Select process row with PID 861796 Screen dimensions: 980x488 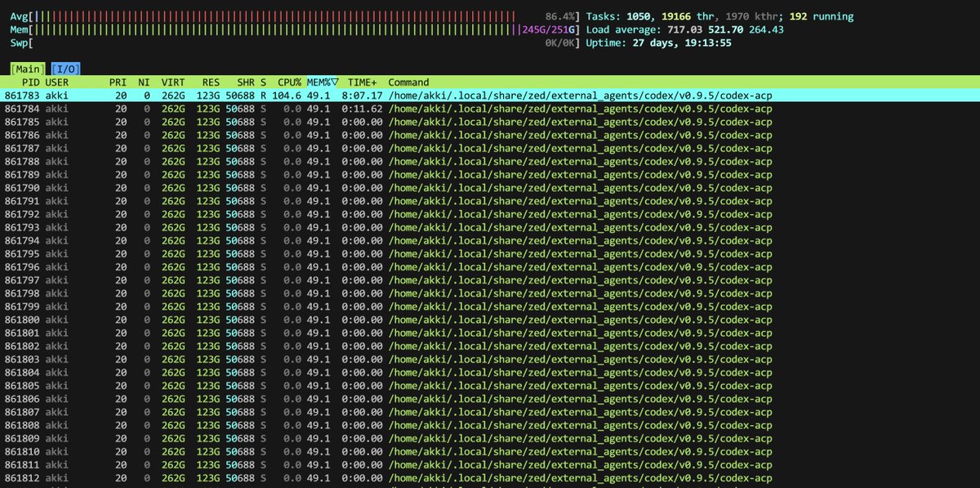[x=490, y=267]
